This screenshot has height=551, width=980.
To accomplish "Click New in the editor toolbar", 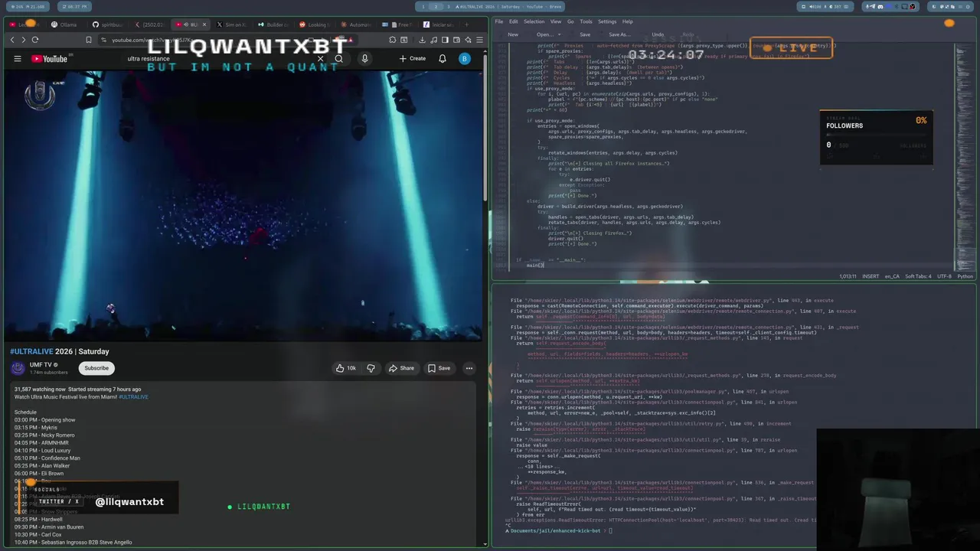I will click(513, 34).
